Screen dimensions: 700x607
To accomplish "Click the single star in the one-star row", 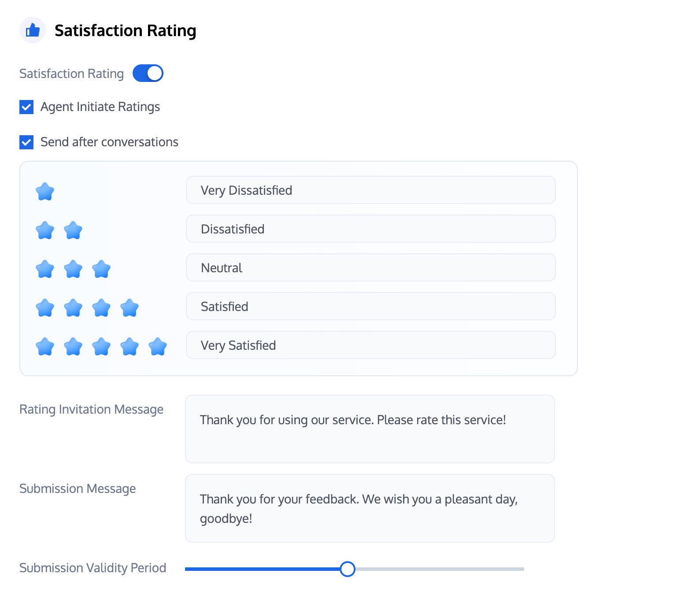I will pyautogui.click(x=45, y=192).
